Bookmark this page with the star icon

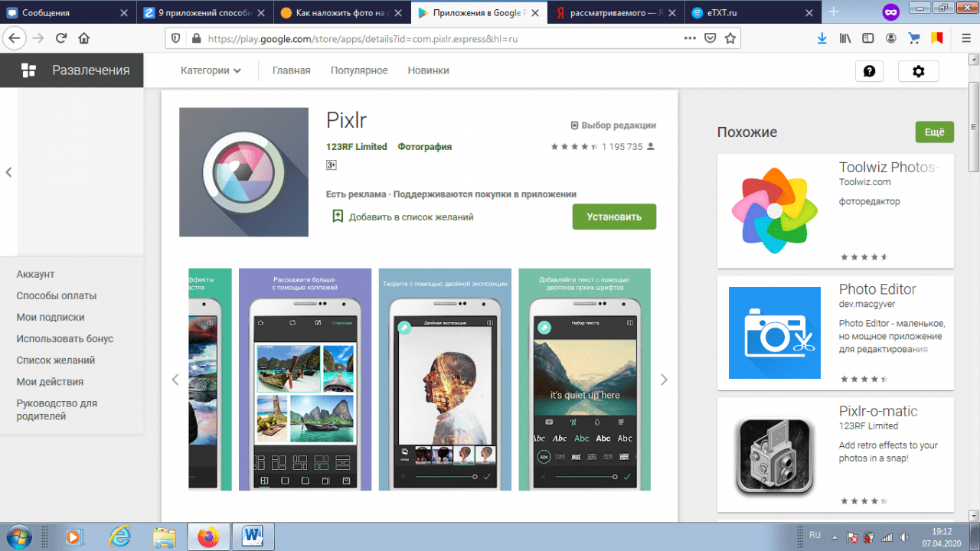(730, 38)
